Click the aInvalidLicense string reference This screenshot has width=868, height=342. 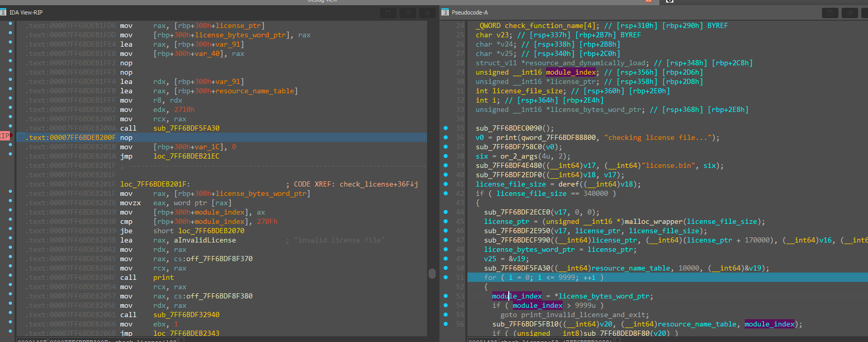pos(204,240)
